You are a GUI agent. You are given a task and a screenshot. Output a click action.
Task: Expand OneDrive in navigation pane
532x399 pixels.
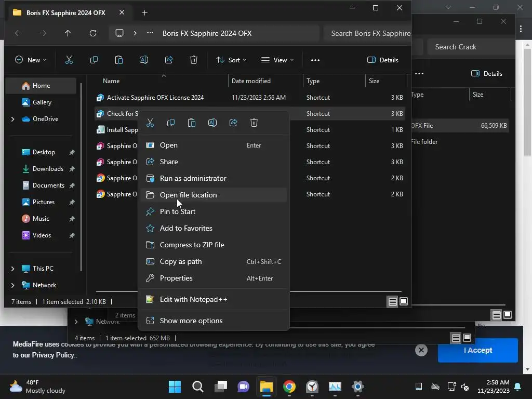(x=12, y=119)
